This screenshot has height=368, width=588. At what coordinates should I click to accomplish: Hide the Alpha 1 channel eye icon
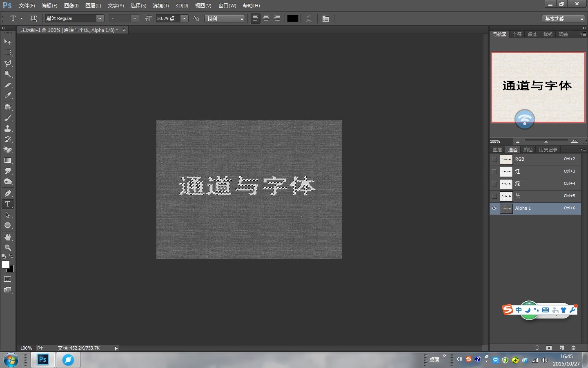click(x=494, y=209)
